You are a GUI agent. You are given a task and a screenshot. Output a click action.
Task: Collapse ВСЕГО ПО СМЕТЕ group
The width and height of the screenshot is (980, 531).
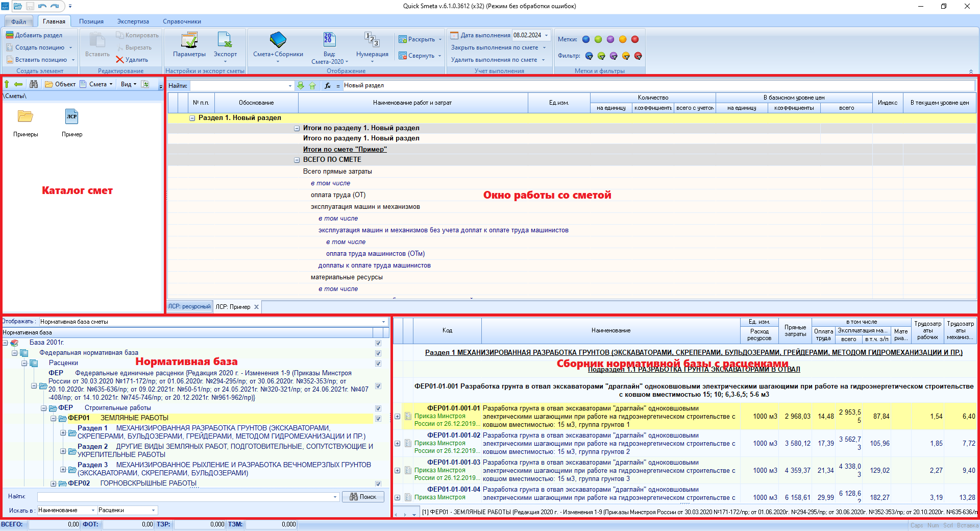[x=297, y=160]
